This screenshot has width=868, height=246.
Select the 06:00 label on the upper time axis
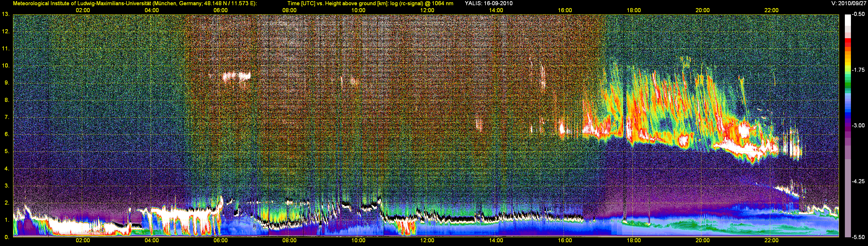coord(220,10)
